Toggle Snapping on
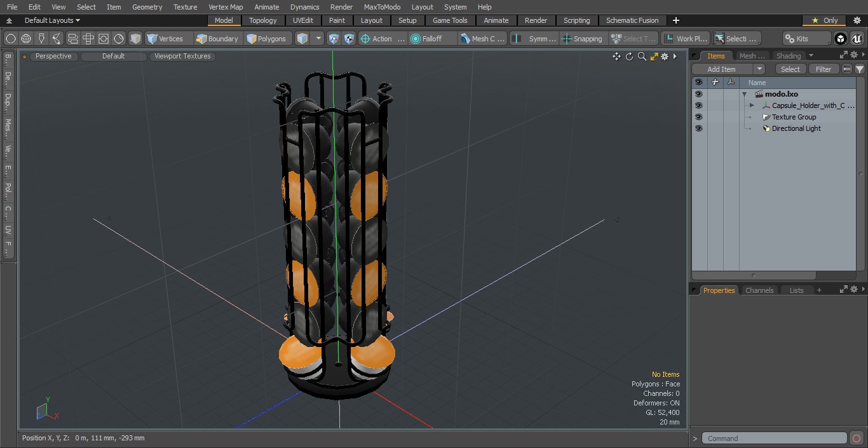Image resolution: width=868 pixels, height=448 pixels. click(583, 39)
